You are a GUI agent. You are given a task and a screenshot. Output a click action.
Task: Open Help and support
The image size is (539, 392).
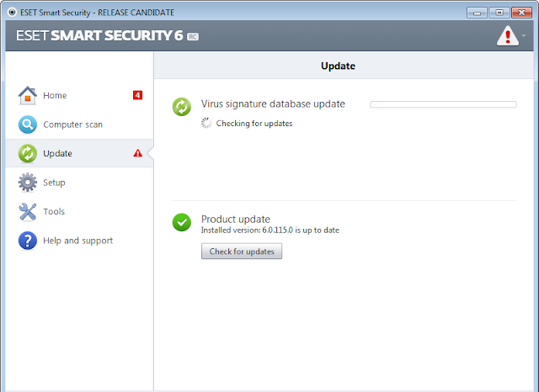[x=80, y=241]
